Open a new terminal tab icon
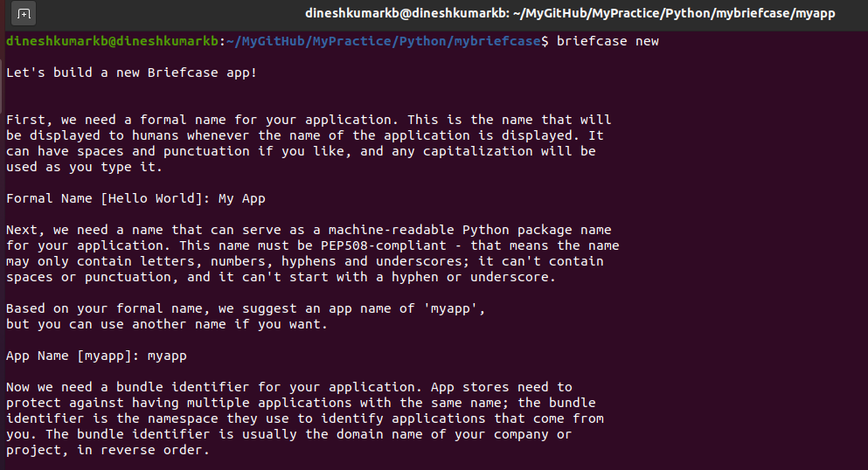868x470 pixels. [24, 13]
